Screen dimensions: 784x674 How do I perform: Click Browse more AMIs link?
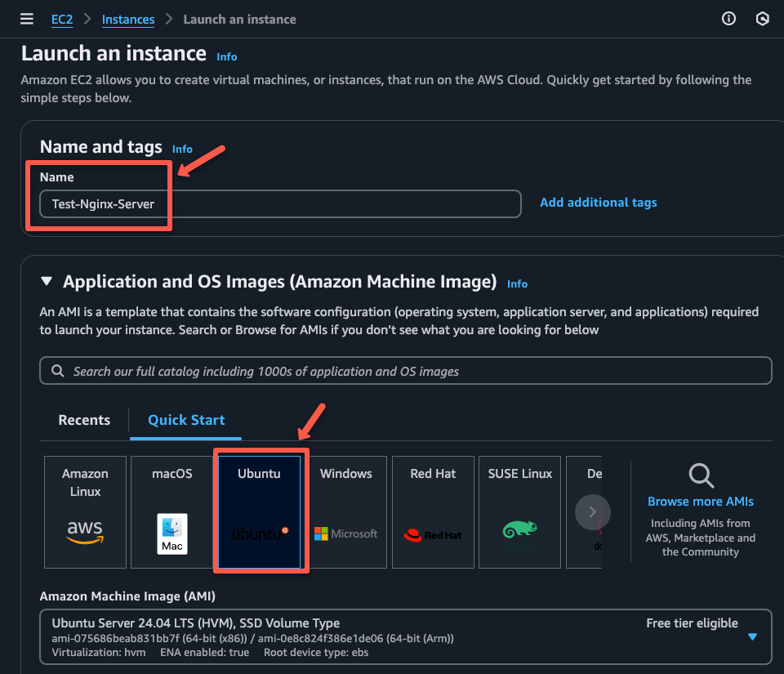point(701,502)
